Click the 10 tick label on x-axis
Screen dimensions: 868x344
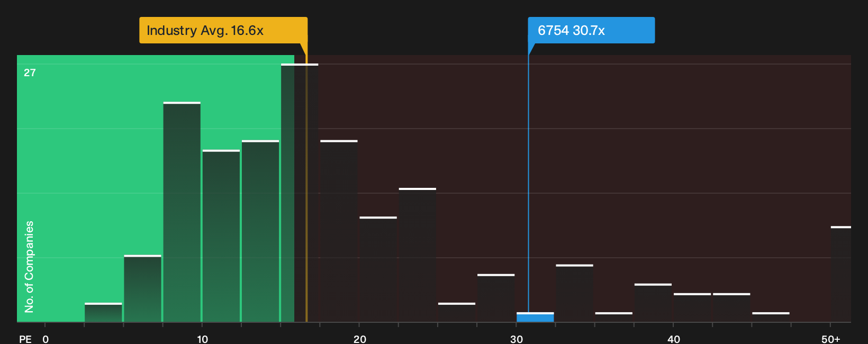[203, 339]
